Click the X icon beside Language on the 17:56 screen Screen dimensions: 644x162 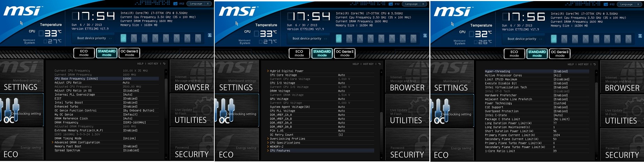pyautogui.click(x=638, y=4)
